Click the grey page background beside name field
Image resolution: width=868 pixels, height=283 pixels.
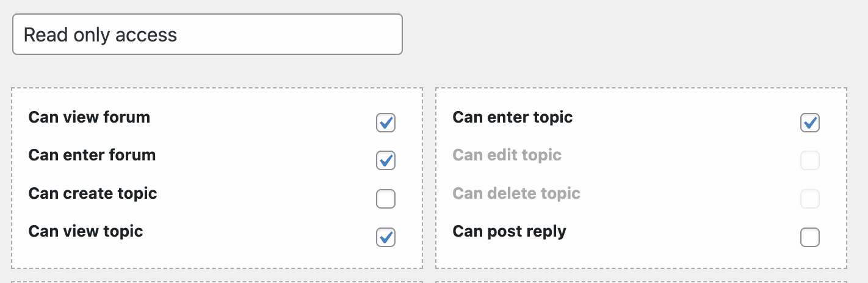610,37
